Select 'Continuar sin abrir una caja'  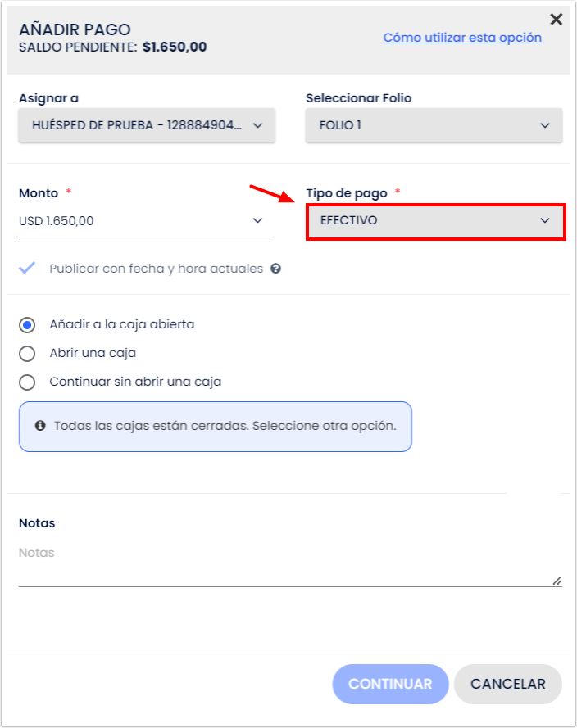[x=28, y=382]
